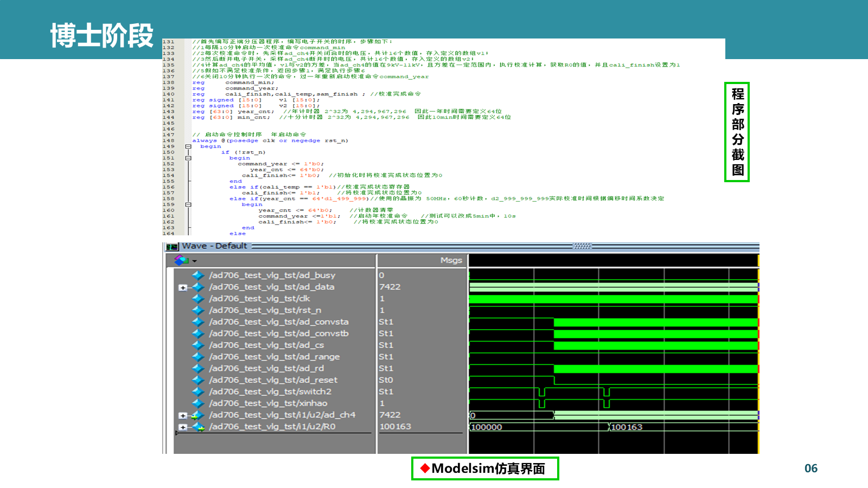This screenshot has width=868, height=488.
Task: Click the ad_reset signal diamond icon
Action: [198, 380]
